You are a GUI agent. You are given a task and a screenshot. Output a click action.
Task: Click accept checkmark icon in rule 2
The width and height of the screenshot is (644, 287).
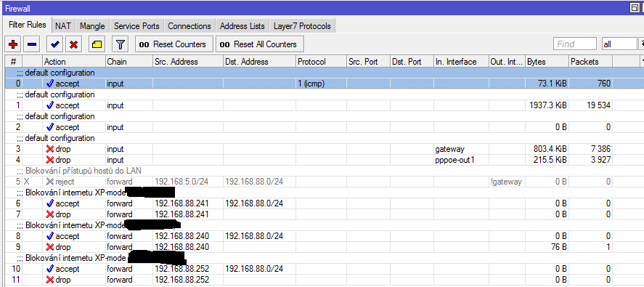tap(49, 127)
